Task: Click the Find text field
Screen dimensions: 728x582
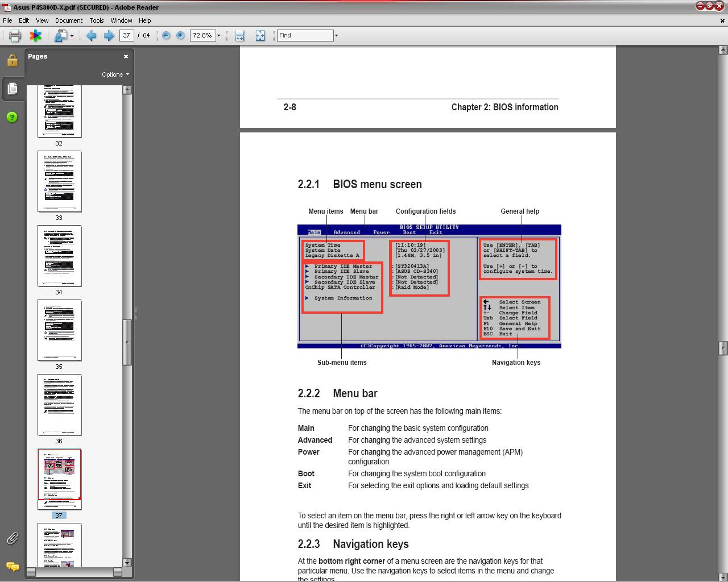Action: [x=305, y=35]
